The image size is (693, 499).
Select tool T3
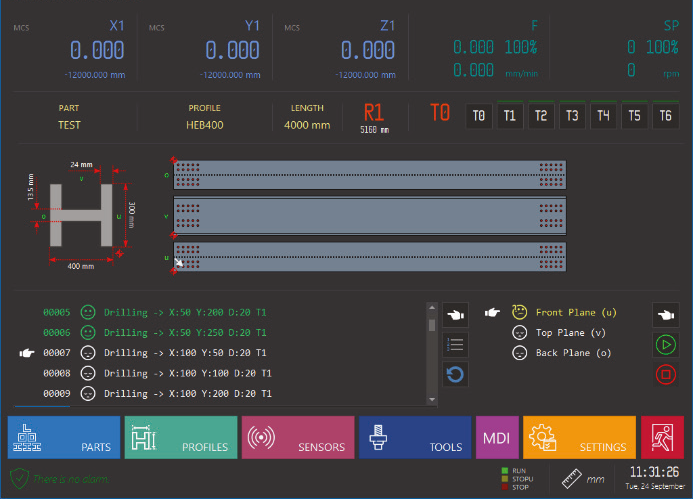572,116
